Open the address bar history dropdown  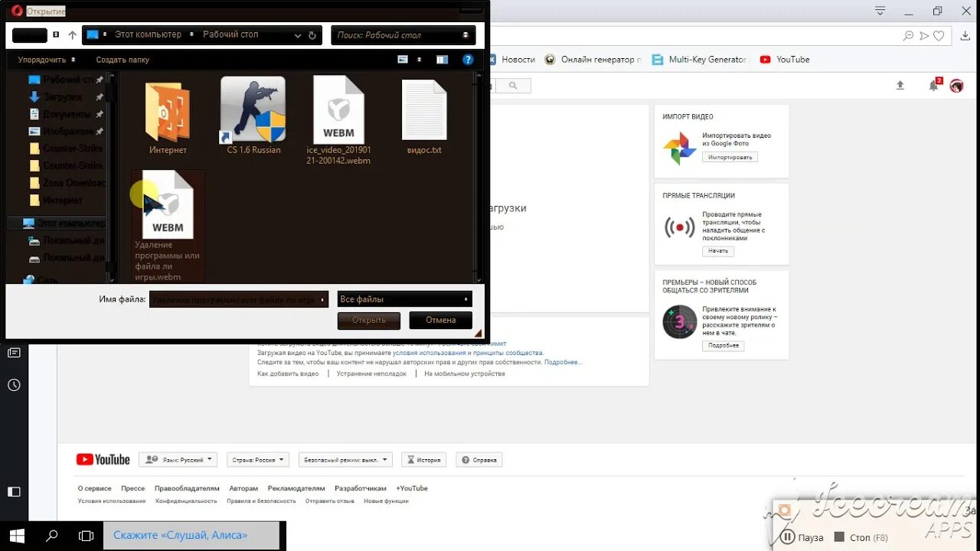298,35
